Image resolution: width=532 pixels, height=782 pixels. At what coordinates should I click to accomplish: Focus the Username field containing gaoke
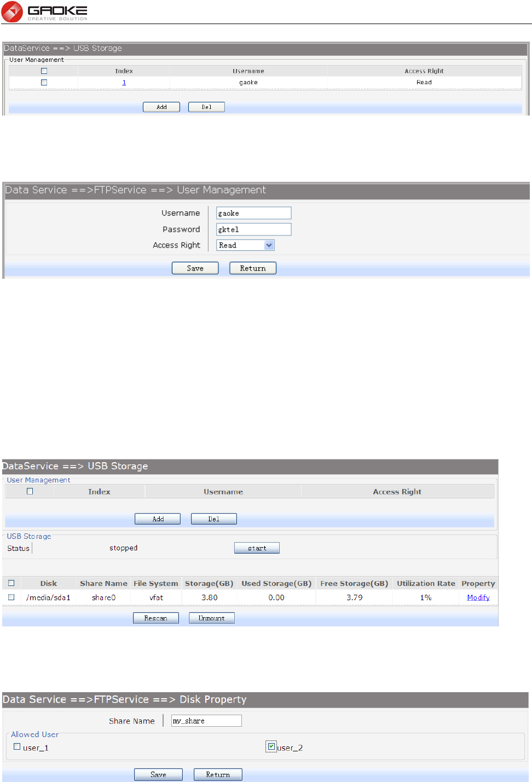[x=254, y=213]
